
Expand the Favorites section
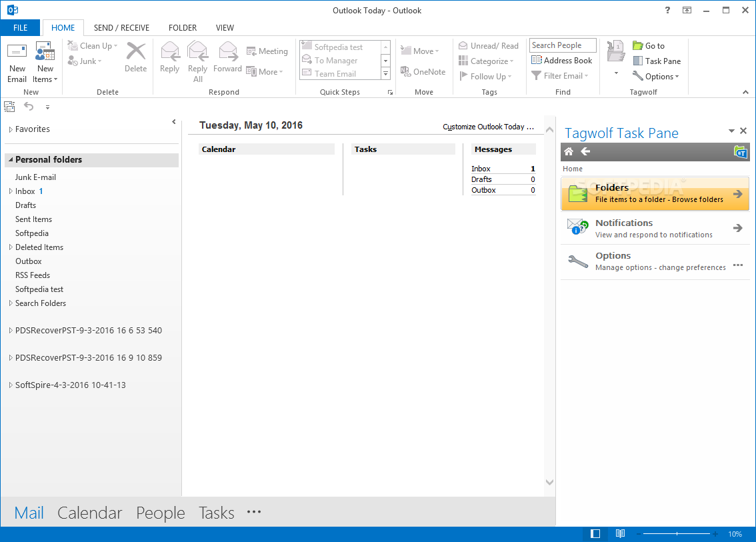tap(11, 129)
